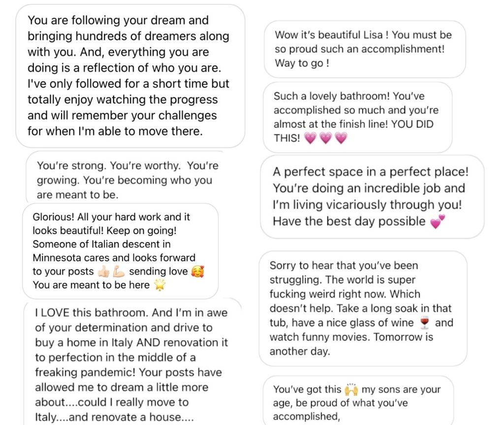Click the last pink heart after "THIS!"

tap(341, 139)
